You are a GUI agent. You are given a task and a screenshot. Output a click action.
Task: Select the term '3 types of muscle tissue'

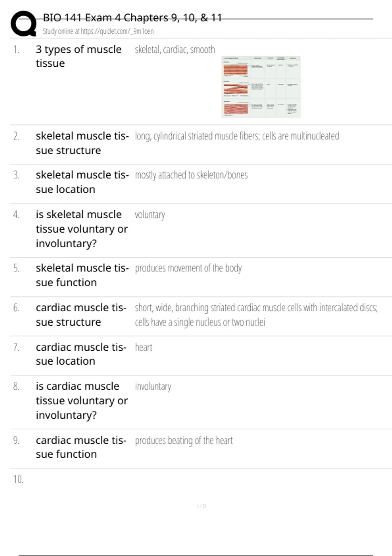[x=78, y=56]
